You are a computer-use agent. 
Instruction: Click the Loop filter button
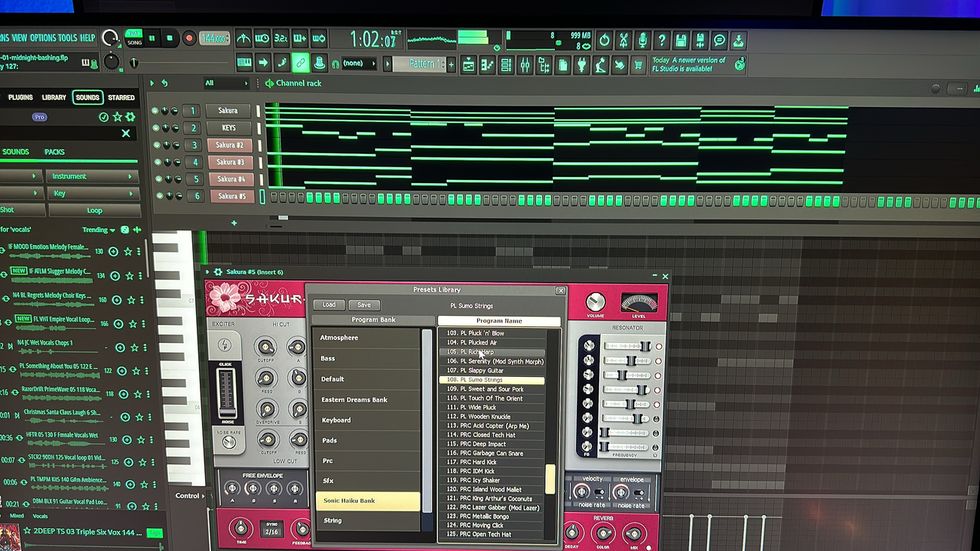coord(95,211)
